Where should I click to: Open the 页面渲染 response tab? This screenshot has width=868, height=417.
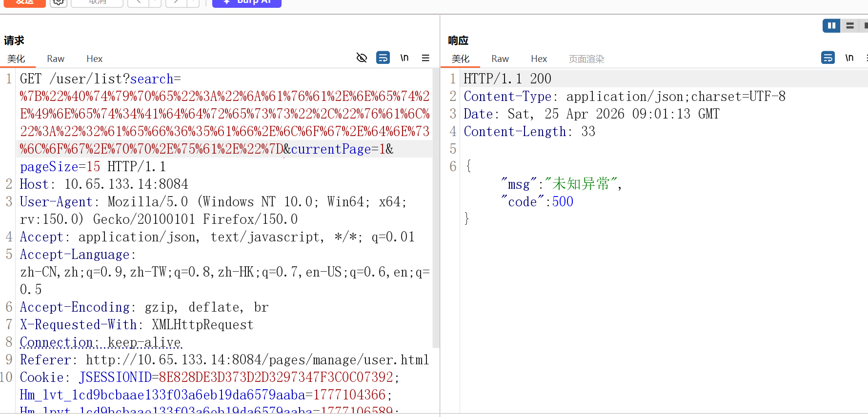586,59
